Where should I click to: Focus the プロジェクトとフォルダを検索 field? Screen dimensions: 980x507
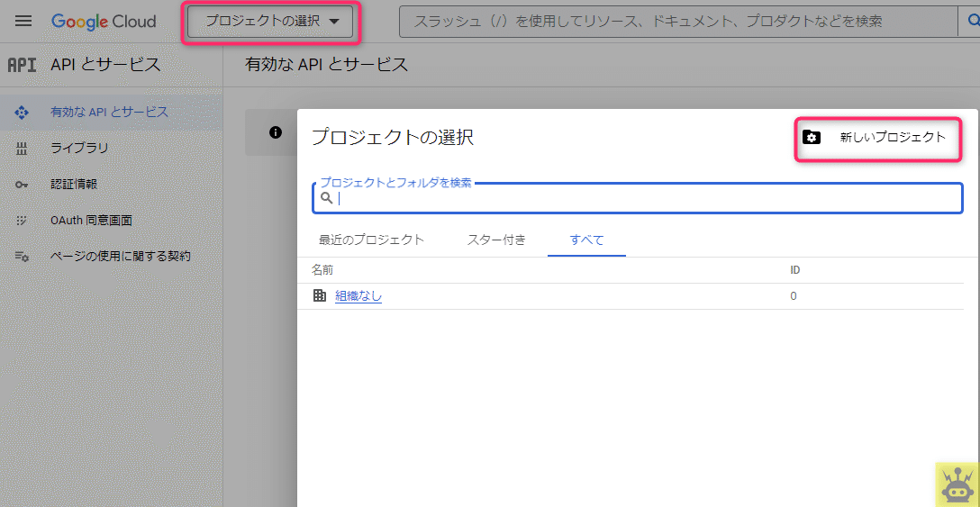(638, 198)
